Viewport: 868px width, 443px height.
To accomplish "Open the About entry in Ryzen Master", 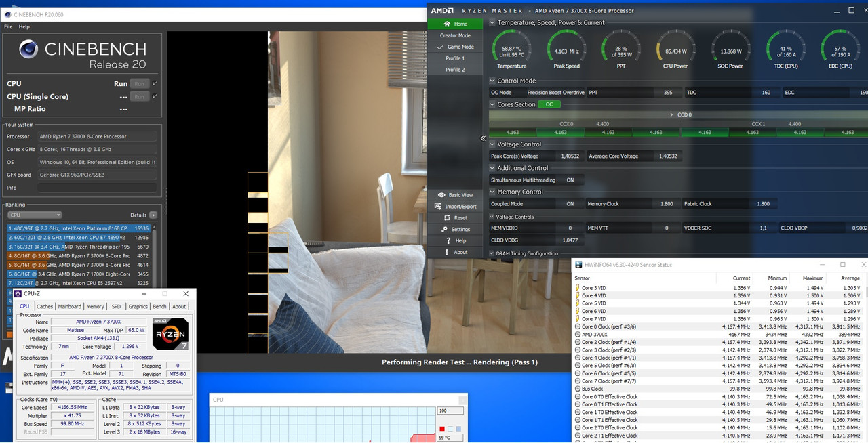I will tap(455, 252).
